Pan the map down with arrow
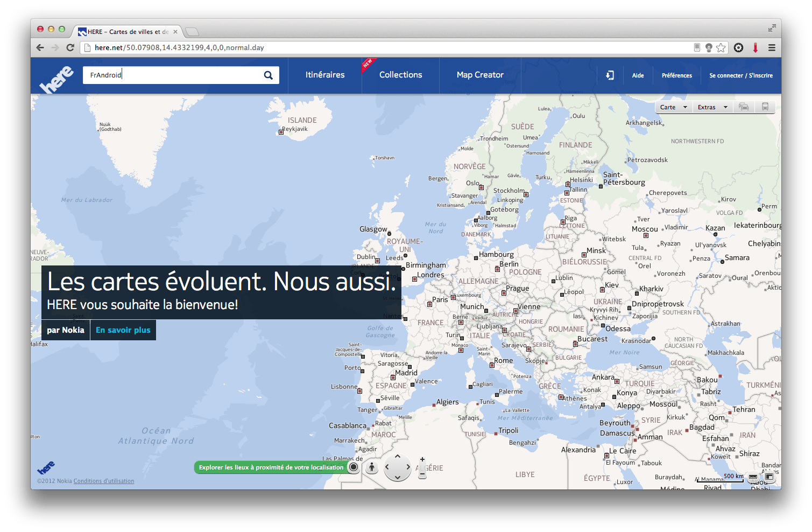 point(398,477)
